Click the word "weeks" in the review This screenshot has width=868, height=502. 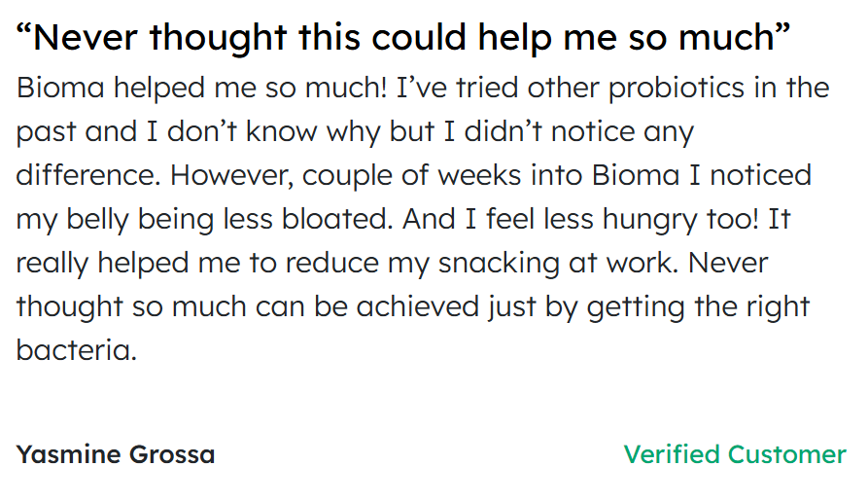tap(478, 175)
